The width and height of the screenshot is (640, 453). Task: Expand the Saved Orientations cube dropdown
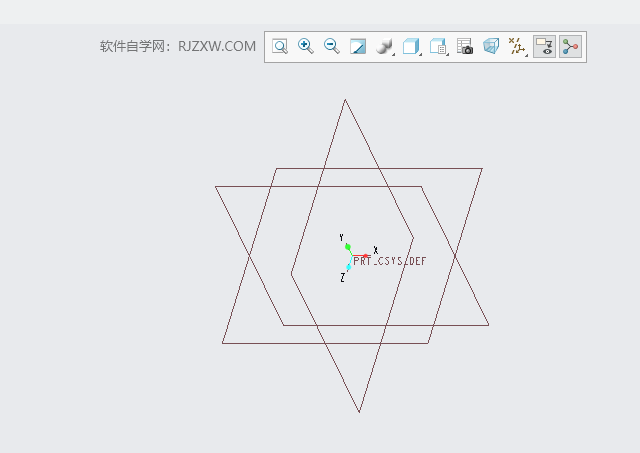tap(411, 46)
